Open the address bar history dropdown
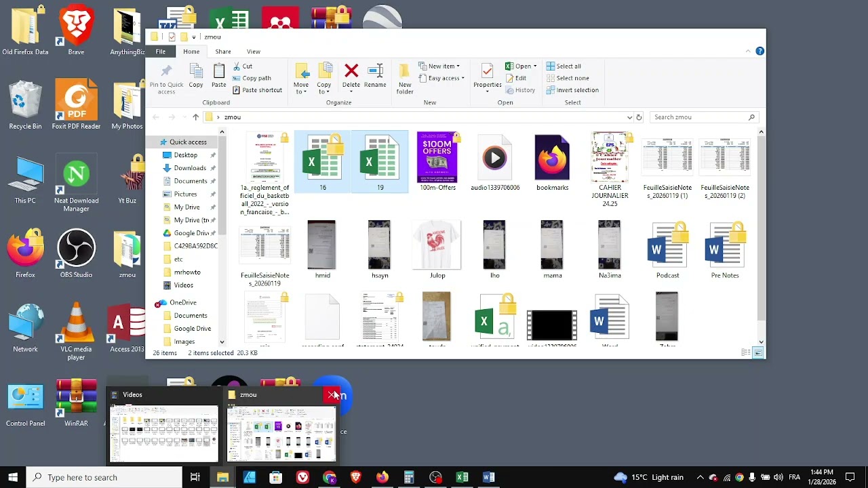This screenshot has width=868, height=488. 630,117
